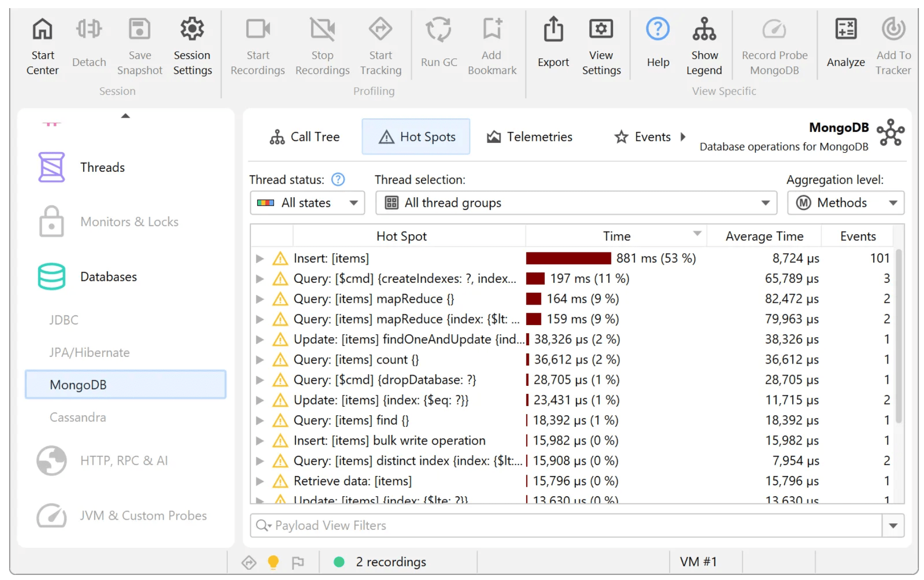This screenshot has height=580, width=924.
Task: Click the hot spots table vertical scrollbar
Action: [899, 336]
